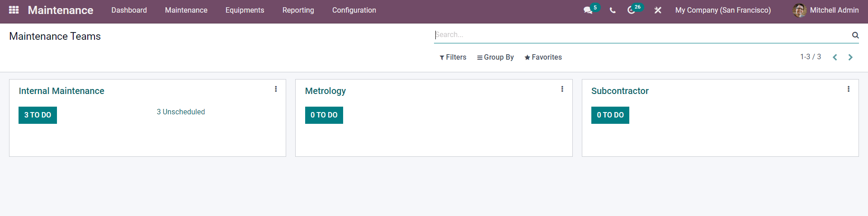Open Metrology card three-dot menu
The image size is (868, 216).
(562, 89)
